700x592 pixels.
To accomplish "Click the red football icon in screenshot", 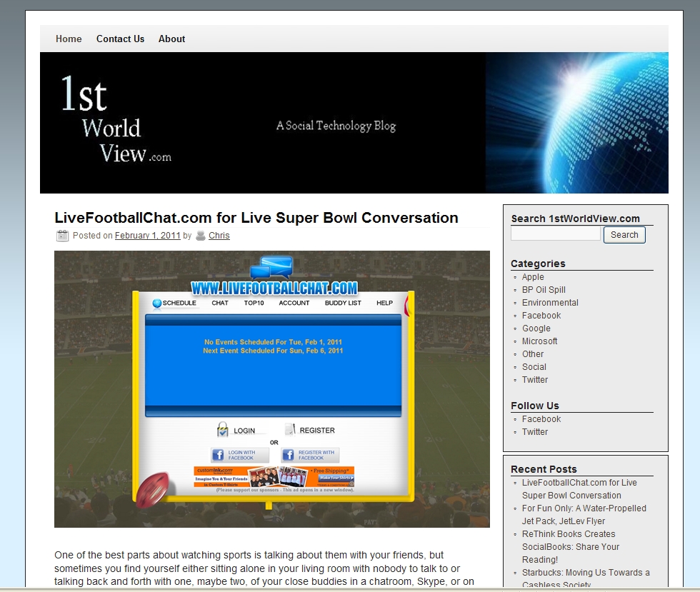I will (152, 490).
